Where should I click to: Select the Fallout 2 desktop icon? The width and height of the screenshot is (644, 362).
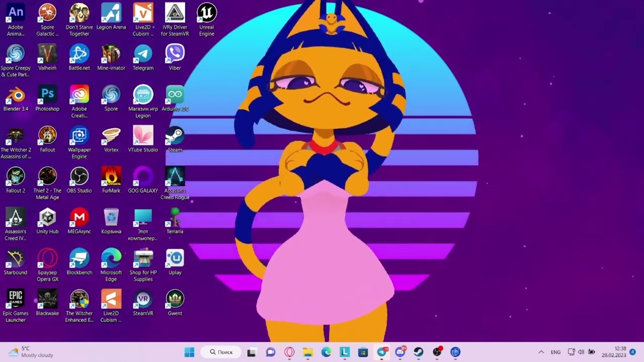tap(16, 180)
